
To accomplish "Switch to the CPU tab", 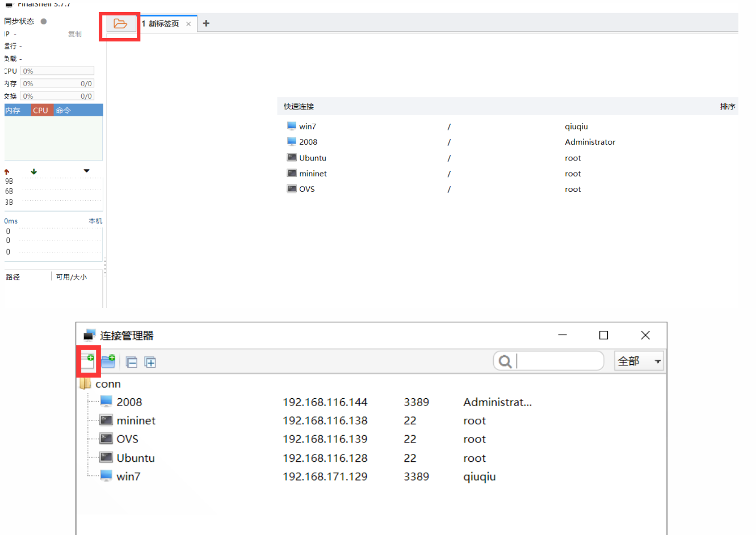I will click(41, 110).
